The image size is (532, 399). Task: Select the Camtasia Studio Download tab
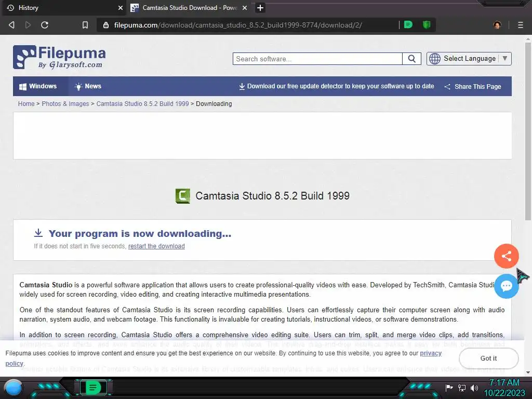[x=188, y=8]
